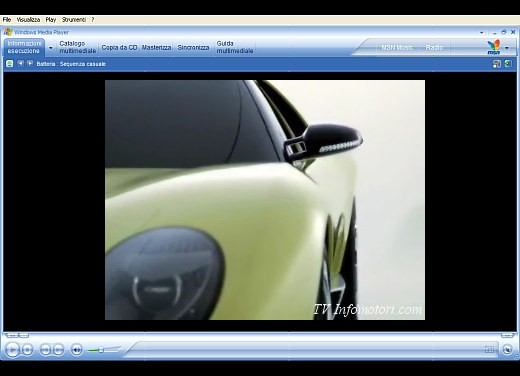Click the volume slider thumb

tap(101, 350)
